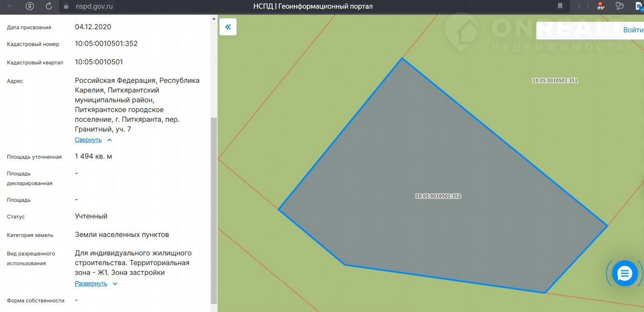
Task: Collapse address with the Свернуть link
Action: [88, 140]
